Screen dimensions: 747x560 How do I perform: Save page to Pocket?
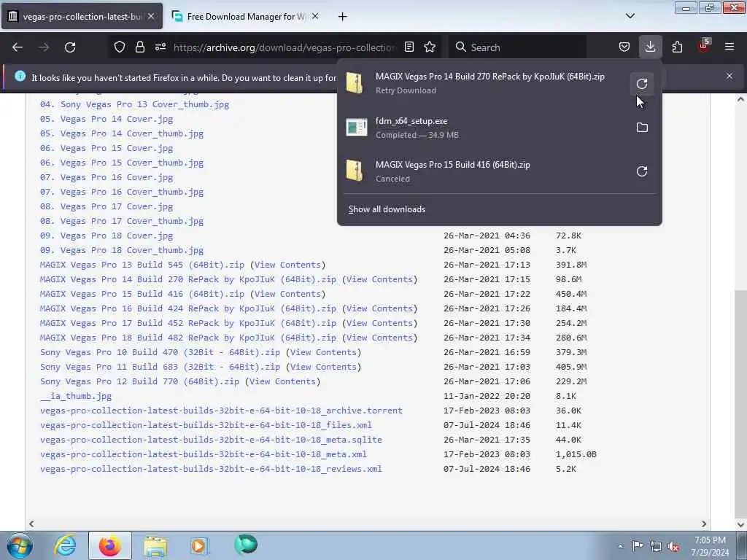click(624, 47)
